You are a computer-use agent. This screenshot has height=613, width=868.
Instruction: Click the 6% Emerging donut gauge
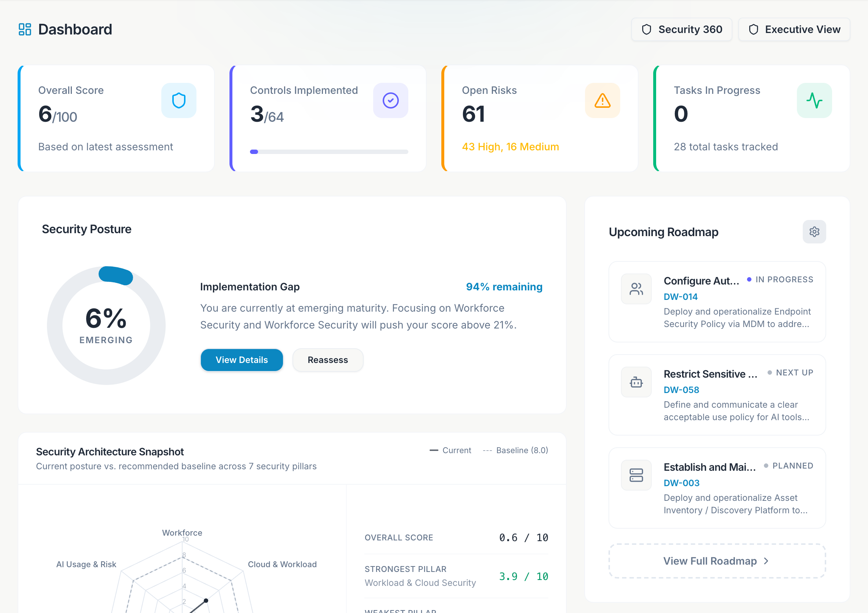106,326
